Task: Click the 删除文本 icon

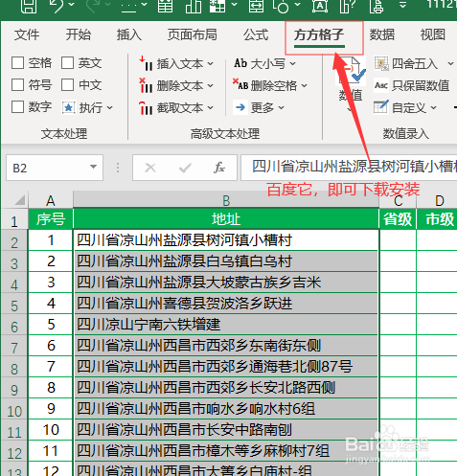Action: (146, 85)
